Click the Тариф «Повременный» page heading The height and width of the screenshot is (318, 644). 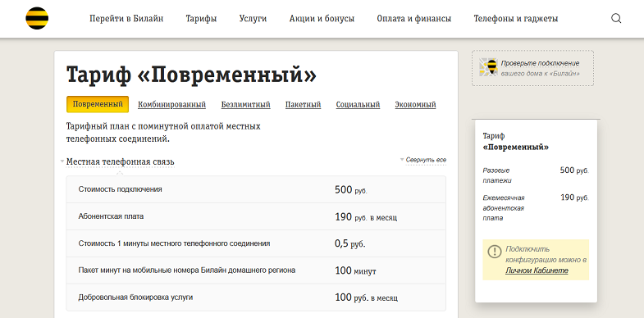191,75
